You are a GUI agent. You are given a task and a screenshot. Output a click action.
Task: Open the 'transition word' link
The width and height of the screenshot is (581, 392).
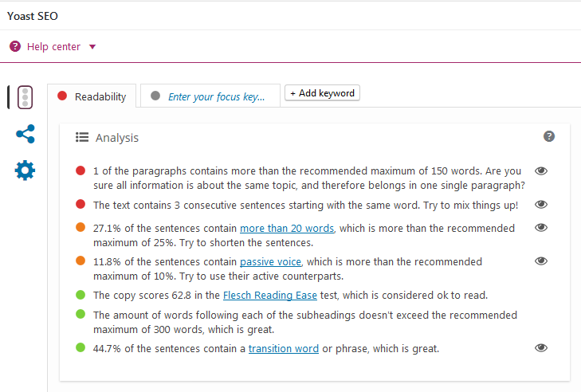point(283,348)
